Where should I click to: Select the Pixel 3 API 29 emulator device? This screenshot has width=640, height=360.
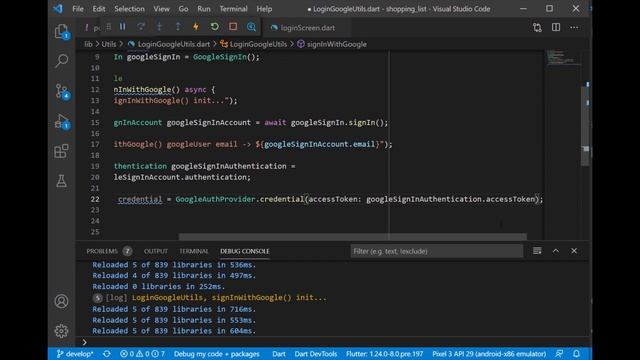pos(489,354)
